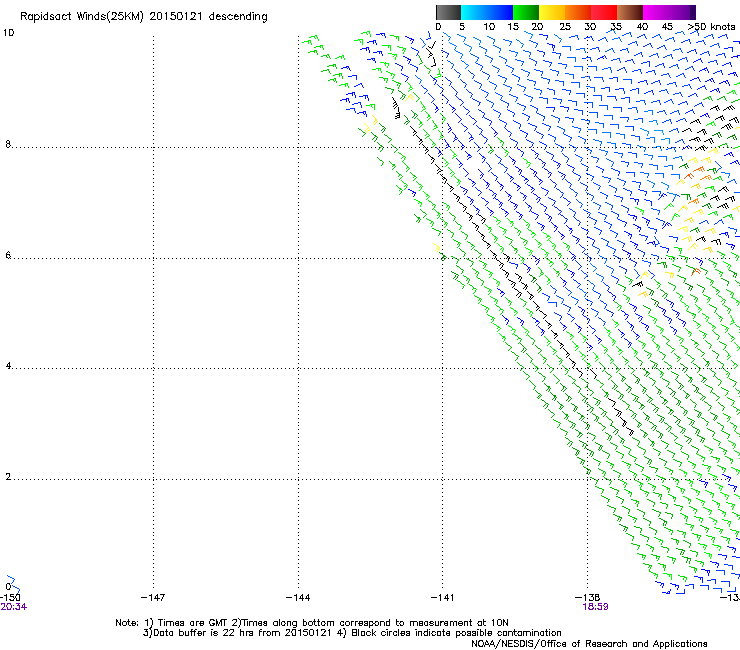Viewport: 740px width, 650px height.
Task: Click the red 30-35 knots legend color
Action: (x=604, y=12)
